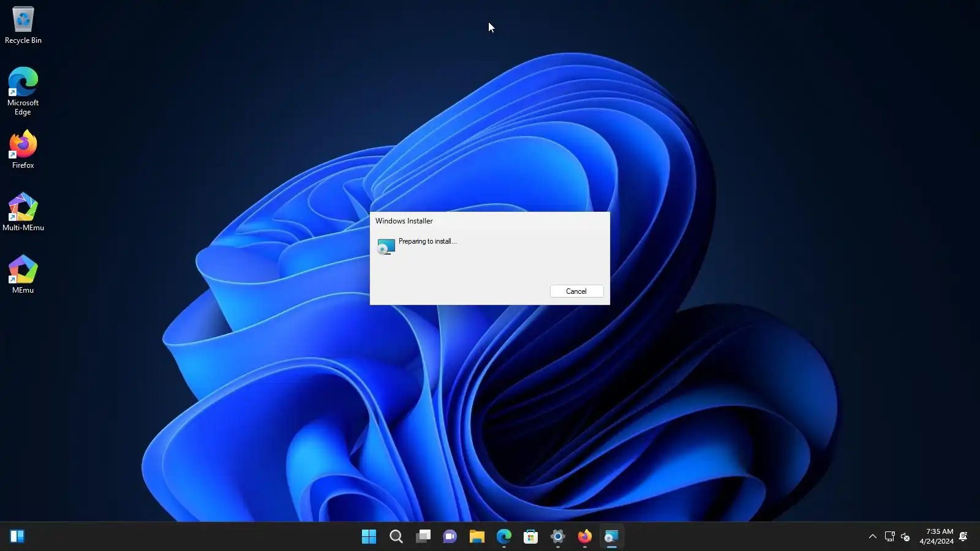980x551 pixels.
Task: Select the MEmu desktop shortcut
Action: [x=23, y=274]
